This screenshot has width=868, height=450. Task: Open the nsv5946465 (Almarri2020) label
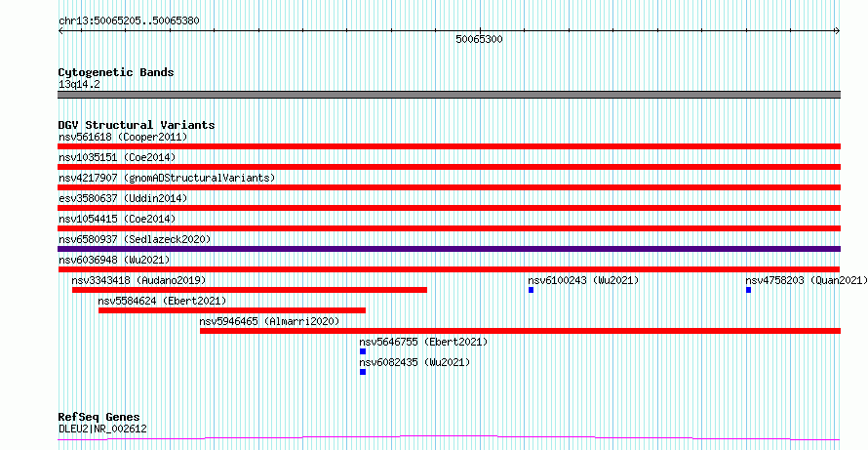(269, 321)
